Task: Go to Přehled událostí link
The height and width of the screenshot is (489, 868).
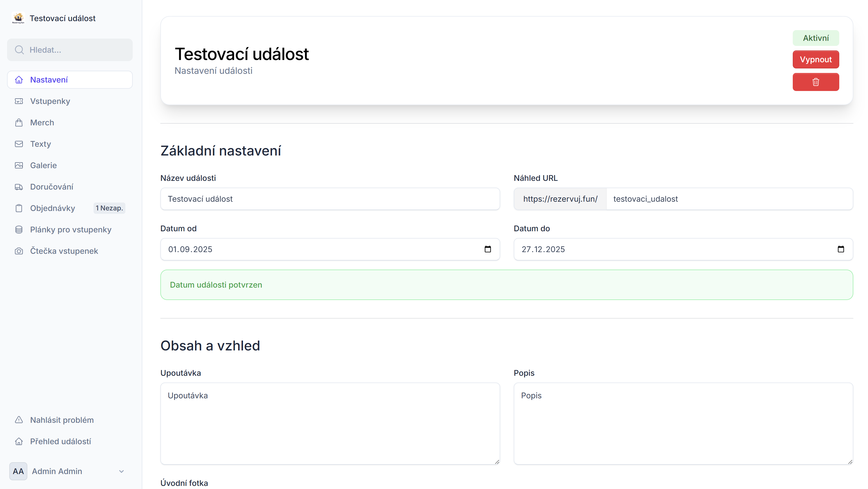Action: [x=60, y=441]
